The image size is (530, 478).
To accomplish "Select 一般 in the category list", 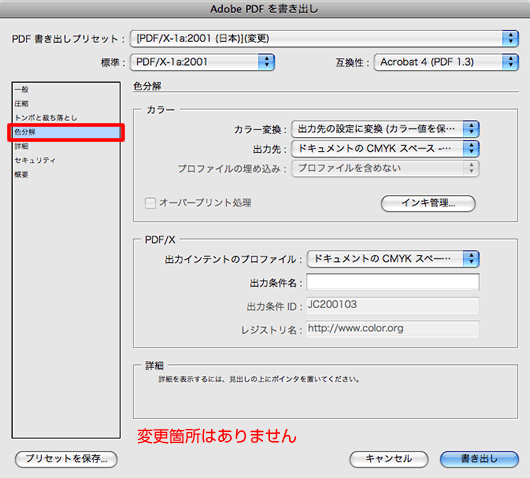I will (x=66, y=90).
